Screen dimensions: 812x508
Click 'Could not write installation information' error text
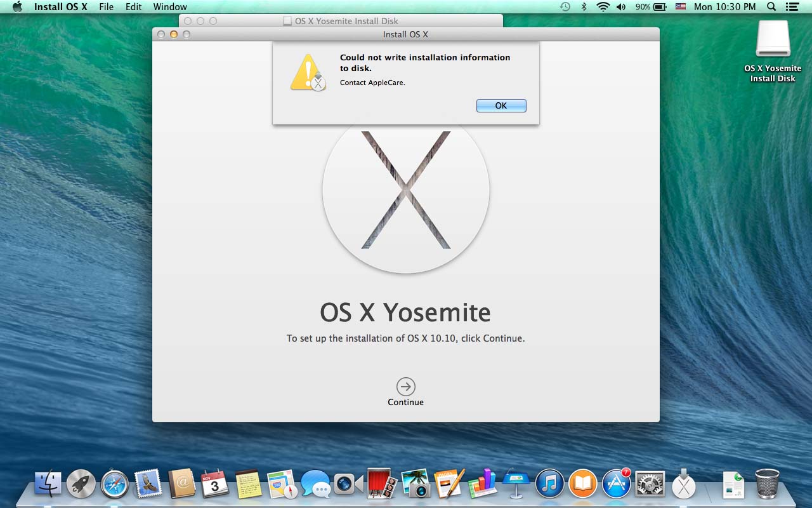pos(425,63)
